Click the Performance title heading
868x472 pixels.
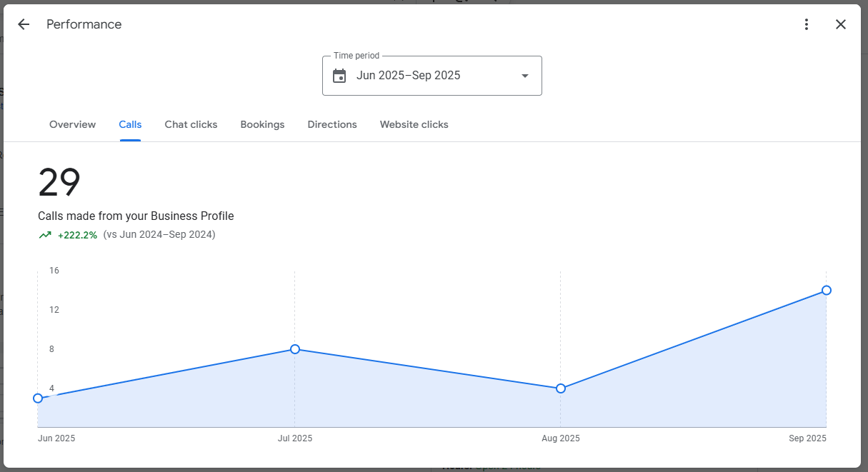tap(84, 24)
